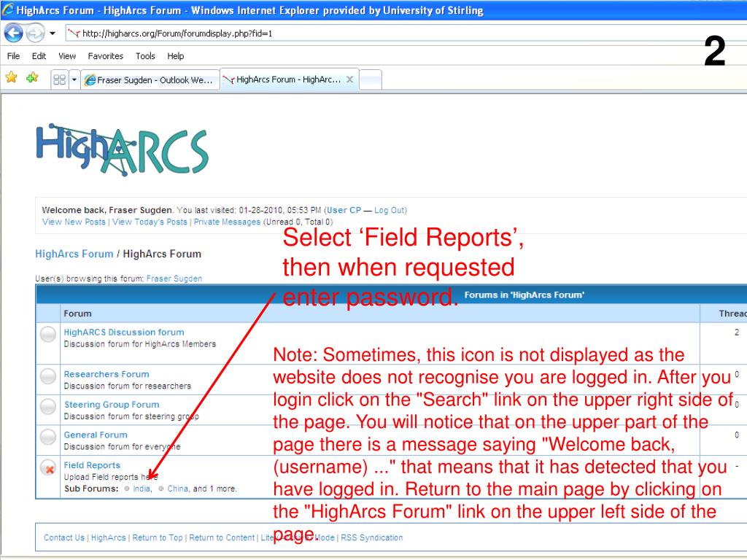Image resolution: width=747 pixels, height=560 pixels.
Task: Click the Researchers Forum status icon
Action: point(47,376)
